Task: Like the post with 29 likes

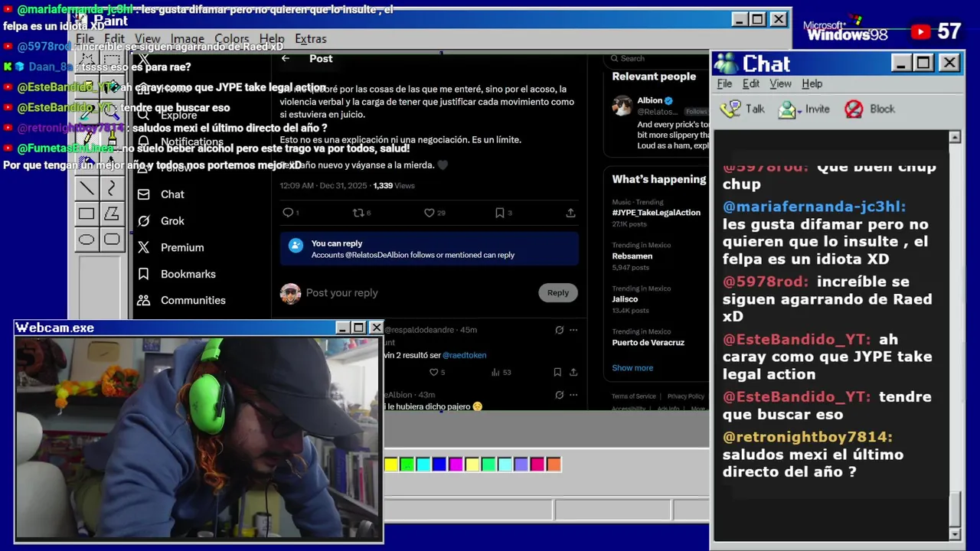Action: pyautogui.click(x=430, y=213)
